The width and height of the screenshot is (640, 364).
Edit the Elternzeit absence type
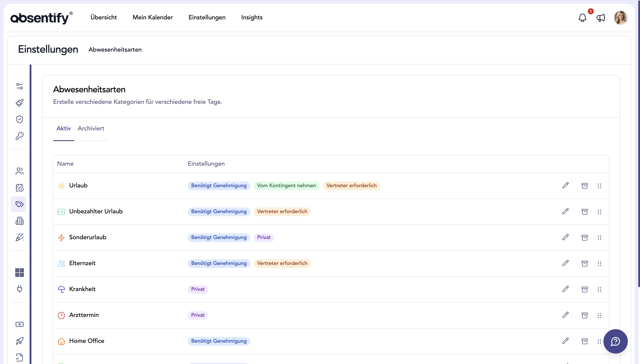click(566, 263)
